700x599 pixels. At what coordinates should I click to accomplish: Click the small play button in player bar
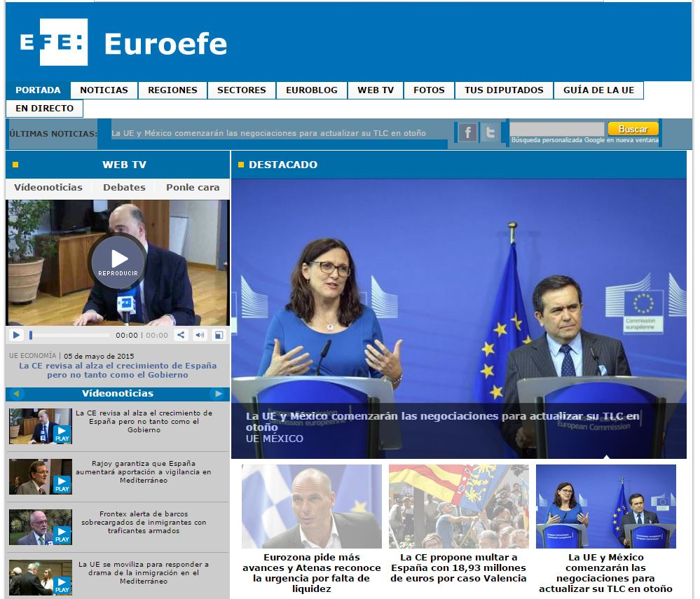click(16, 335)
